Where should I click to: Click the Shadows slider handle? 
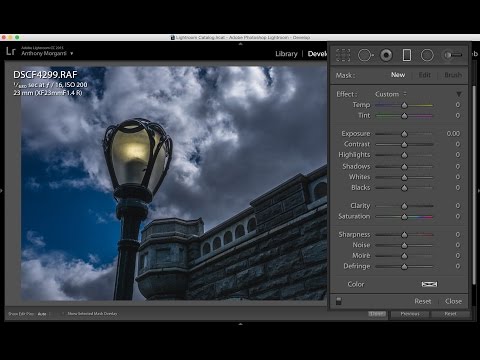404,167
